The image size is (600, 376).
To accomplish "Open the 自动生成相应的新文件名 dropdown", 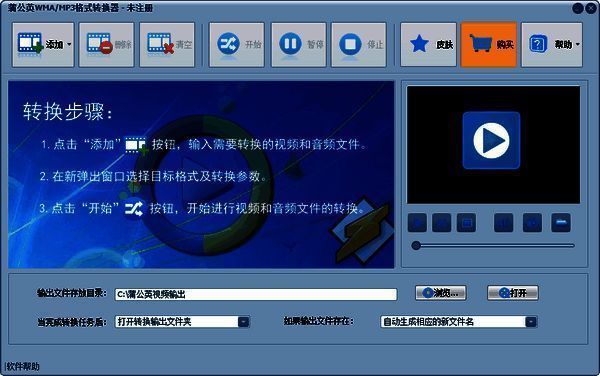I will (531, 322).
